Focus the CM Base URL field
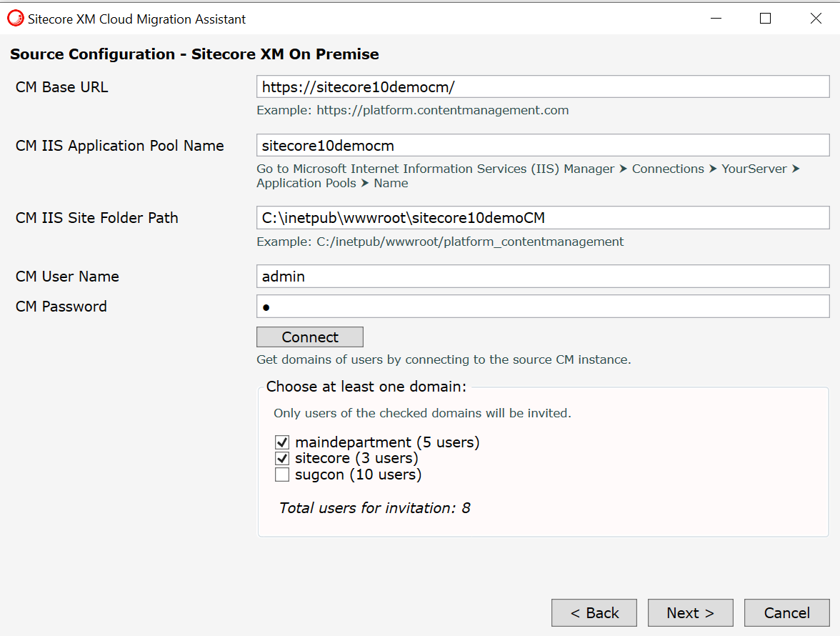 (x=543, y=87)
